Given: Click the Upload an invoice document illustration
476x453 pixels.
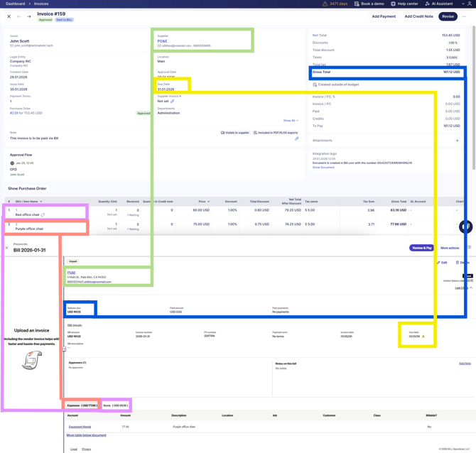Looking at the screenshot, I should 32,360.
